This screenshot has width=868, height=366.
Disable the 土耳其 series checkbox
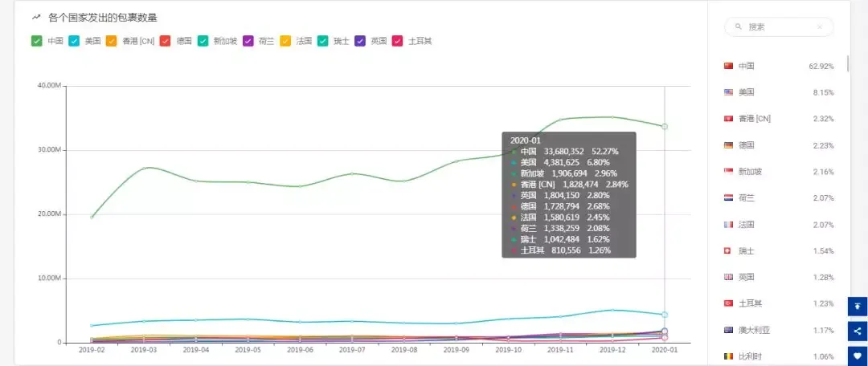pyautogui.click(x=398, y=41)
